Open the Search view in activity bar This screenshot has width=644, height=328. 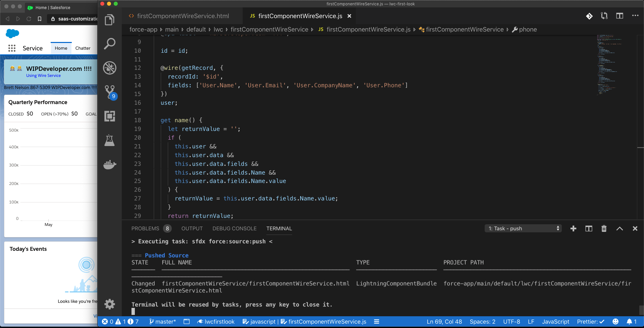coord(110,44)
